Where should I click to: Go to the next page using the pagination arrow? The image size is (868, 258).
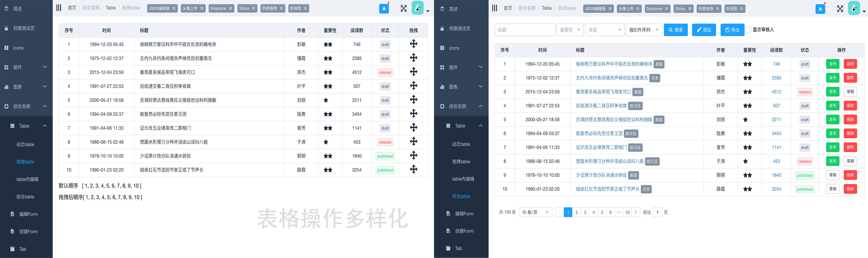click(635, 212)
